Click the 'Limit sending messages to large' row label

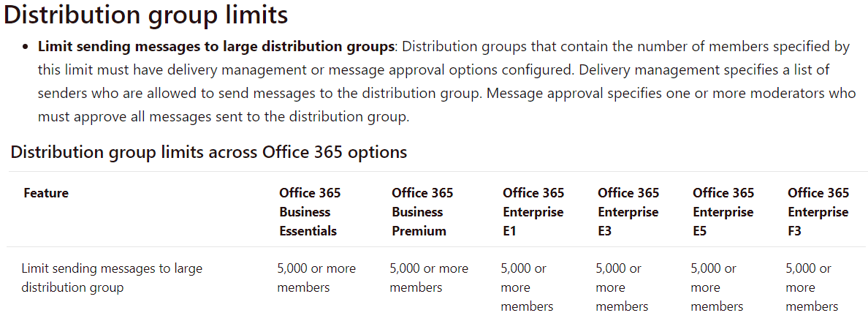tap(112, 279)
